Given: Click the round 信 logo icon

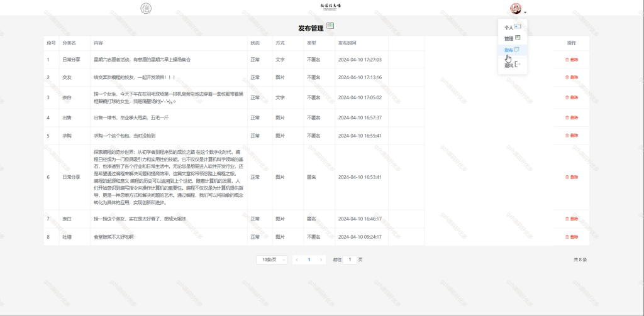Looking at the screenshot, I should point(146,8).
